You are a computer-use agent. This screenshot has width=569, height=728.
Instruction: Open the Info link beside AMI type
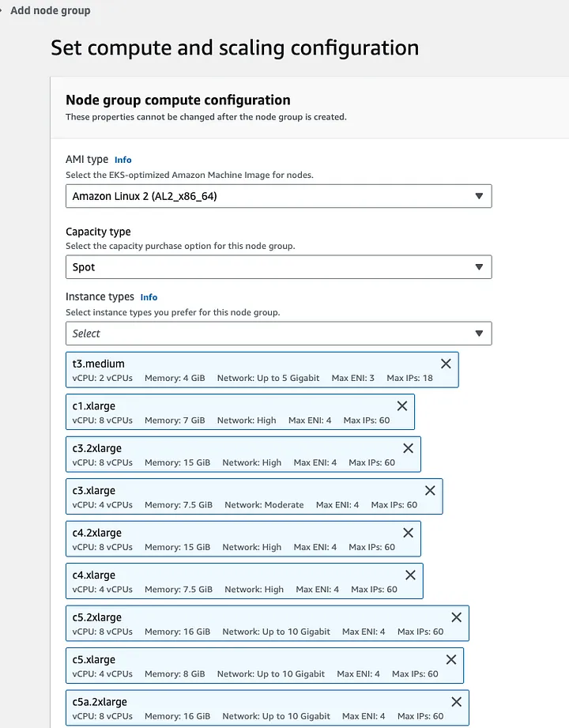pos(123,160)
